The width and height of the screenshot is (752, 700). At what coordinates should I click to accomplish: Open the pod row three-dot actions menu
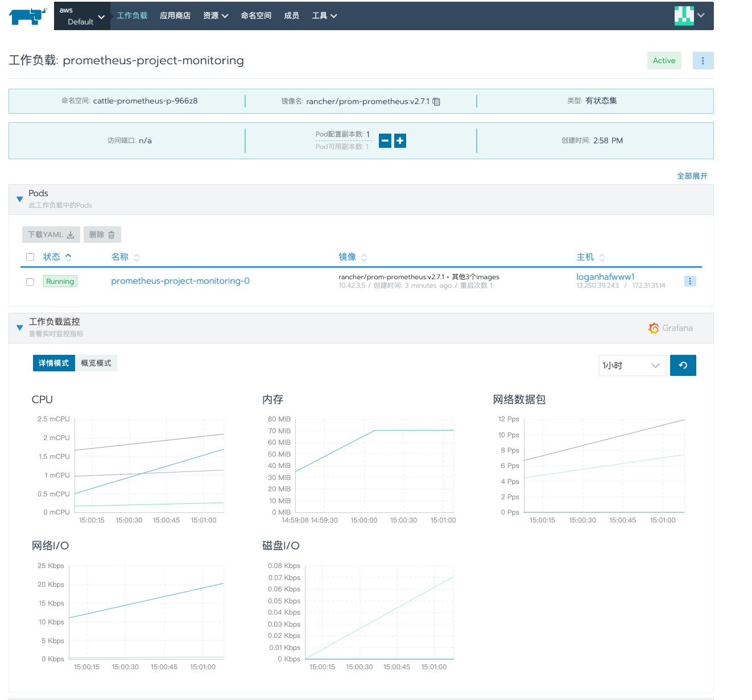(x=690, y=281)
